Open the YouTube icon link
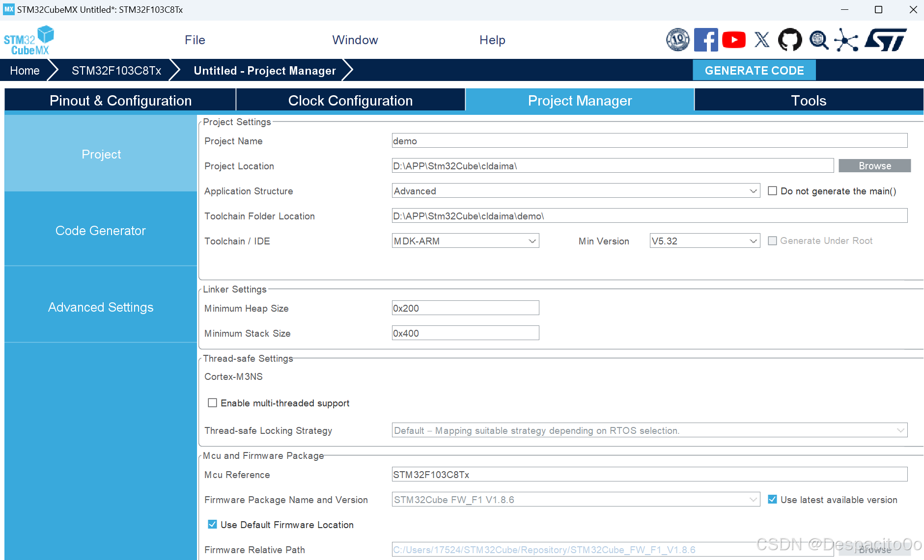Viewport: 924px width, 560px height. [734, 40]
